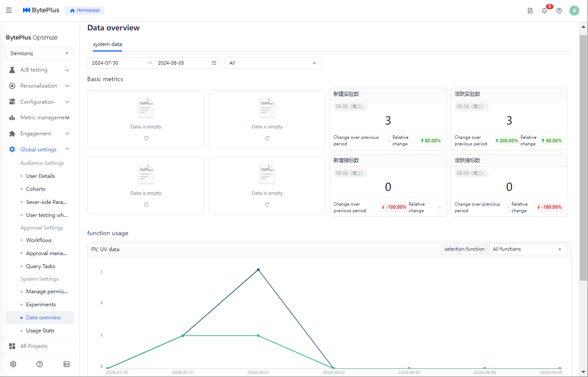
Task: Open Approval mana... menu item
Action: [x=46, y=253]
